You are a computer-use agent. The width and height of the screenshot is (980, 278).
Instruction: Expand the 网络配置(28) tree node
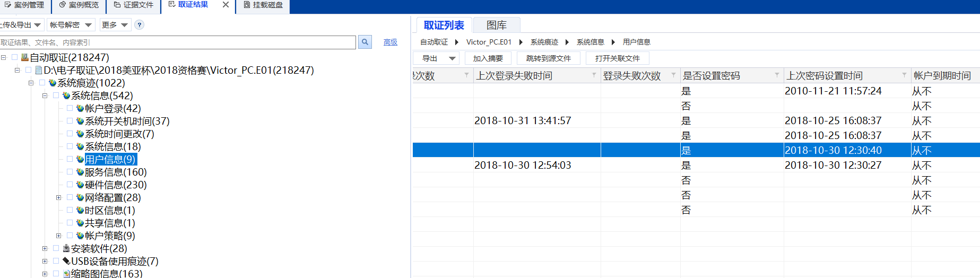click(58, 197)
